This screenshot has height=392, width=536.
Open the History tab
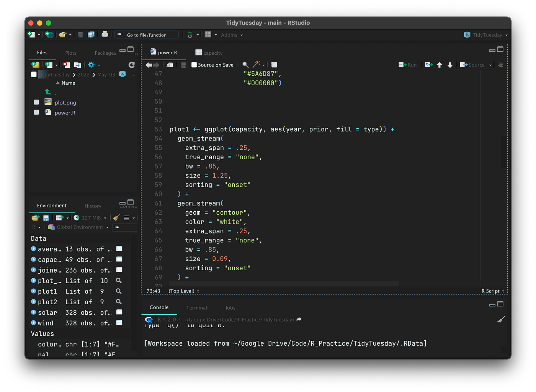93,206
